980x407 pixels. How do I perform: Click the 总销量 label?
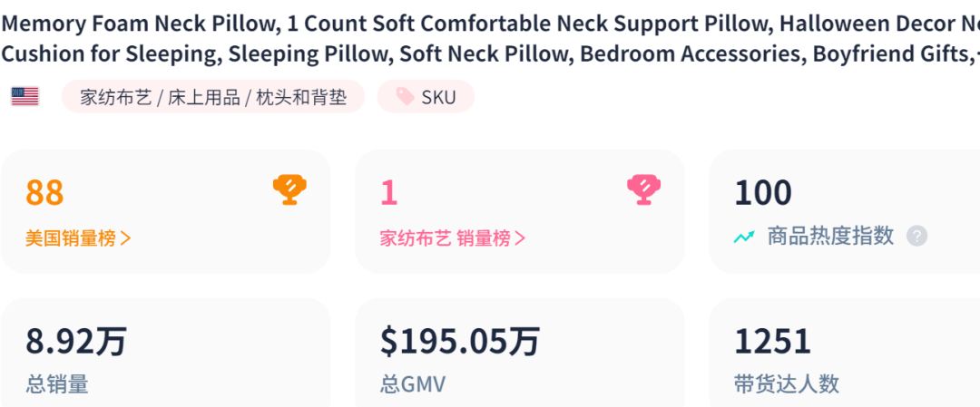(57, 384)
